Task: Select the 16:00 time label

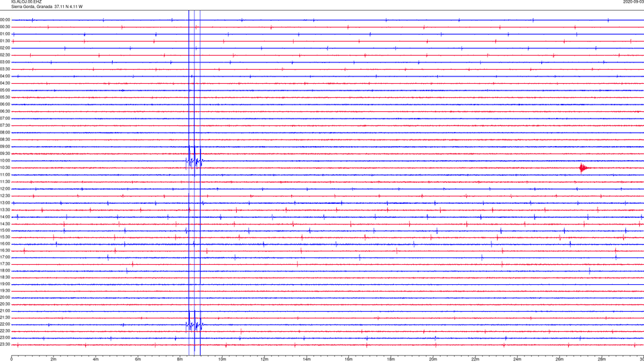Action: 5,243
